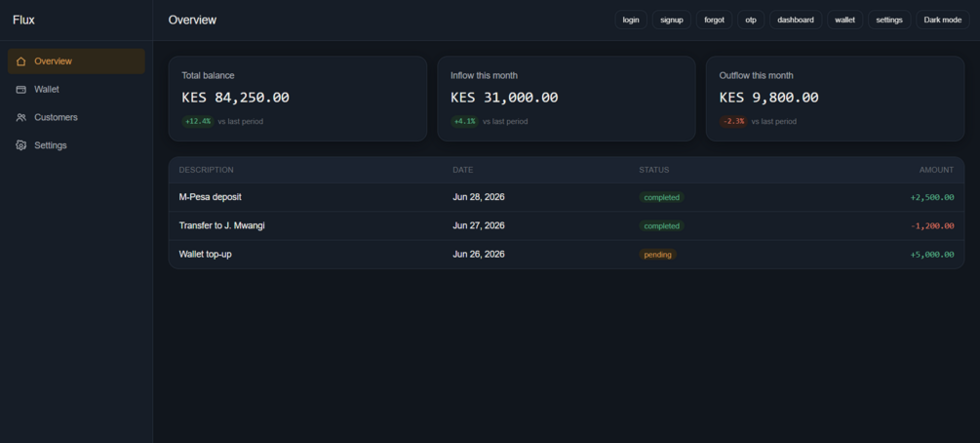Screen dimensions: 980x443
Task: Select the Wallet top-up row description
Action: coord(205,254)
